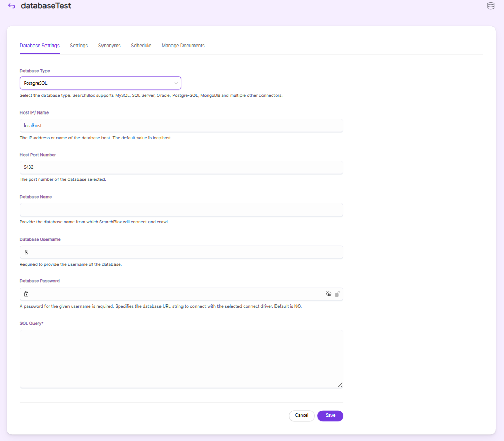This screenshot has height=441, width=504.
Task: Click the Database Username label
Action: pos(40,239)
